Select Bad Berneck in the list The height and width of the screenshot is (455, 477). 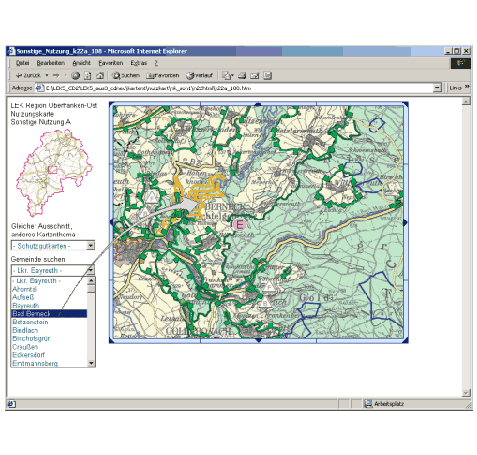[49, 313]
